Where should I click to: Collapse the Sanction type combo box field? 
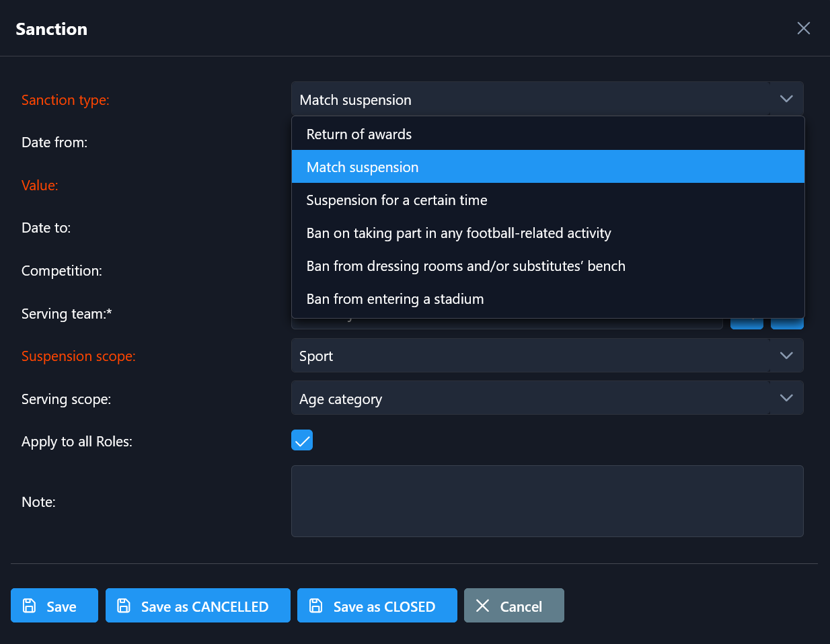(x=530, y=99)
